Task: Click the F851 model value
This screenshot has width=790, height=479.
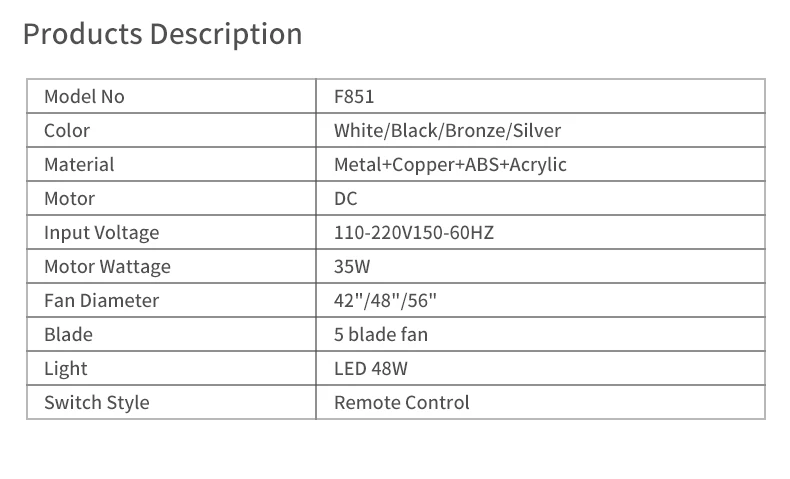Action: coord(354,97)
